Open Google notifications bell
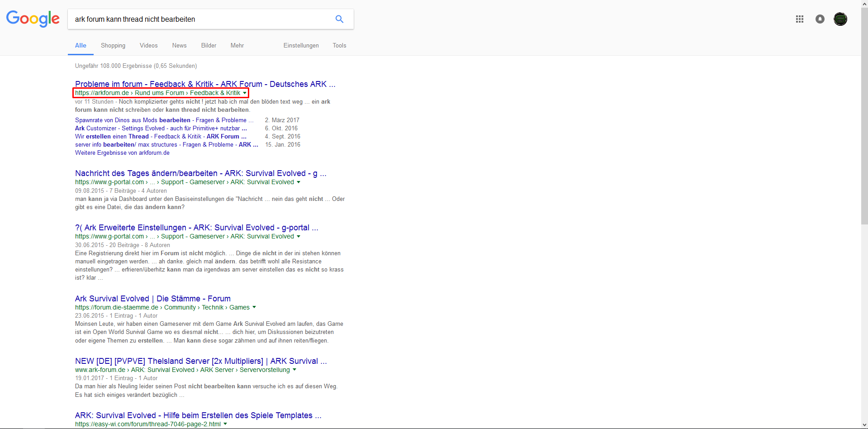Viewport: 868px width, 429px height. click(820, 19)
